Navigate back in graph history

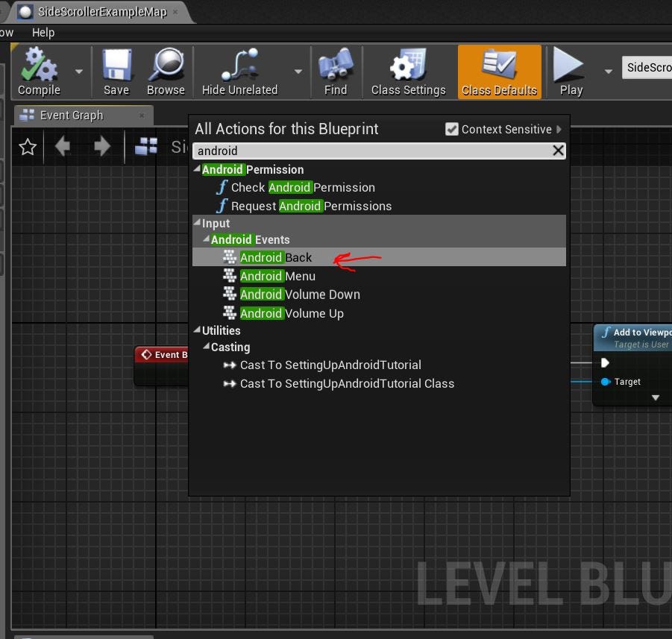63,147
